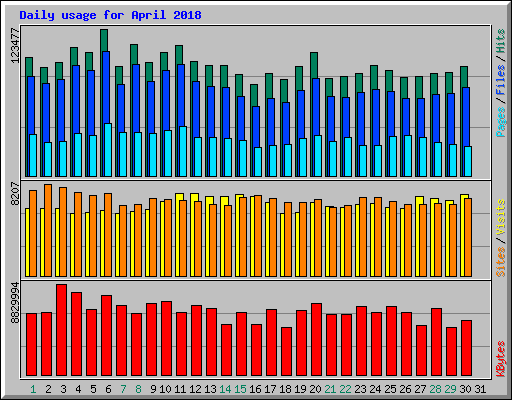Select the tallest orange Sites bar for day 2
The width and height of the screenshot is (512, 400).
48,230
